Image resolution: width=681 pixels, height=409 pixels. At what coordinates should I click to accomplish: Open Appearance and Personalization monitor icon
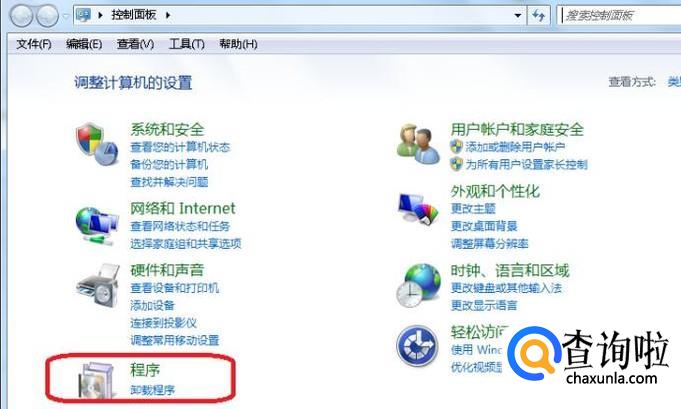tap(418, 209)
